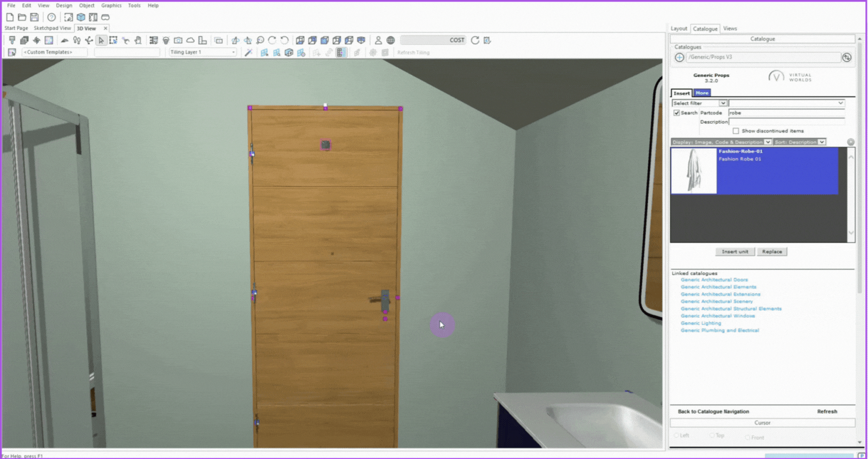Screen dimensions: 868x459
Task: Open the Sort: Description dropdown
Action: (x=799, y=142)
